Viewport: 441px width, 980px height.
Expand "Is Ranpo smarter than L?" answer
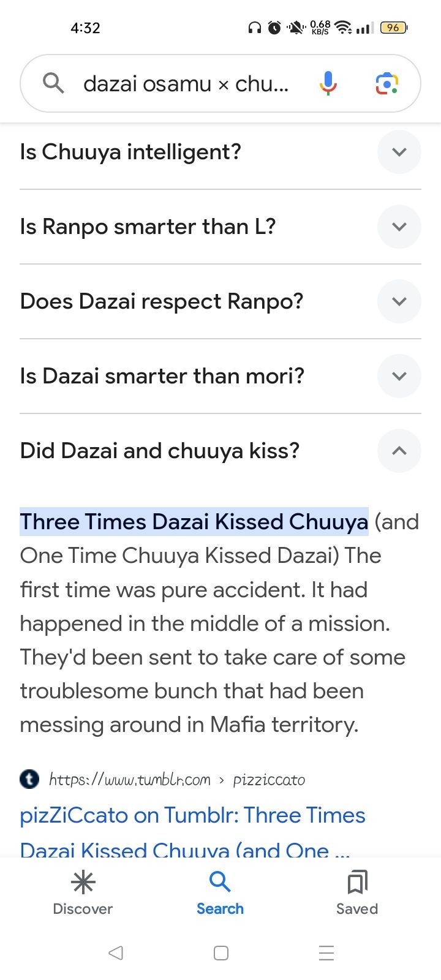tap(399, 227)
